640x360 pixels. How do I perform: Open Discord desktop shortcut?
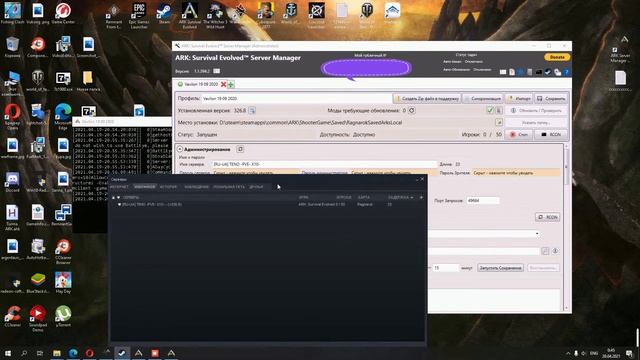[x=12, y=182]
